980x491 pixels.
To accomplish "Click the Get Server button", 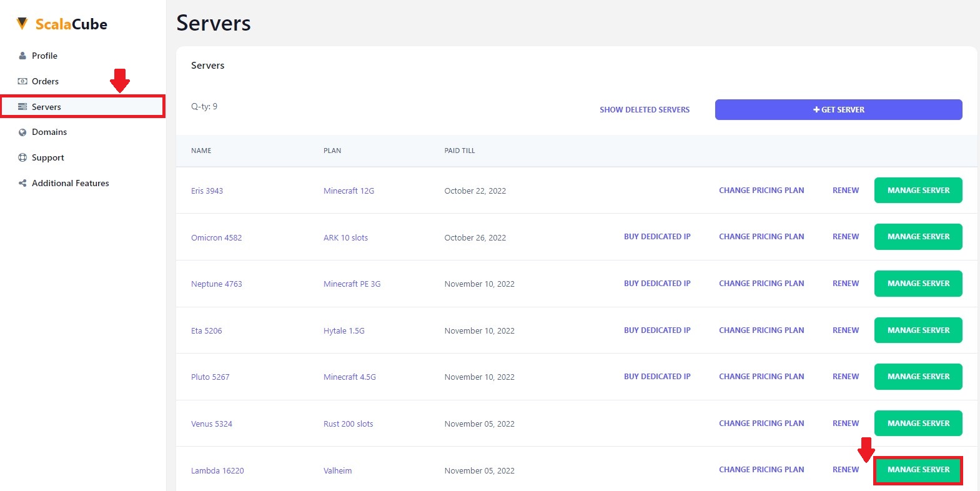I will pos(838,109).
